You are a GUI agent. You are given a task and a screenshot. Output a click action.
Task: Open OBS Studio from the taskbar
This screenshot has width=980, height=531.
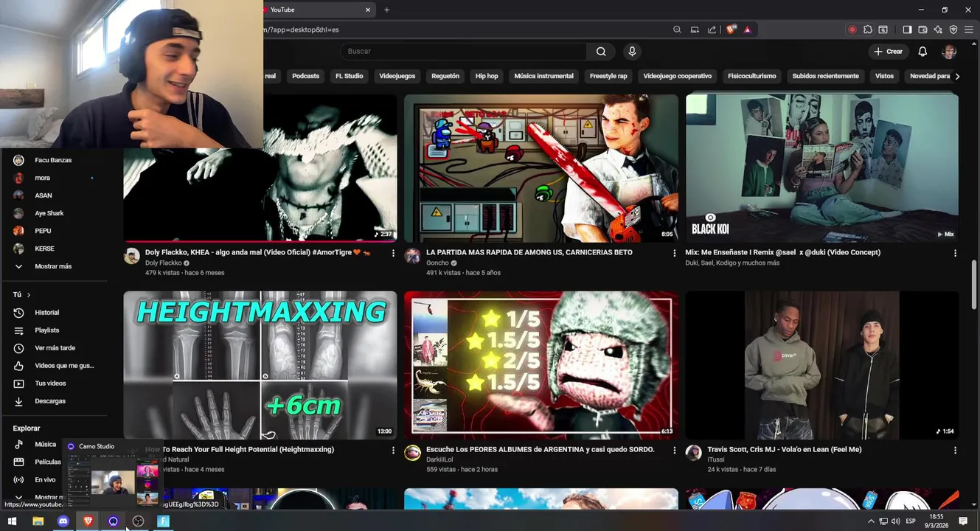[x=138, y=521]
